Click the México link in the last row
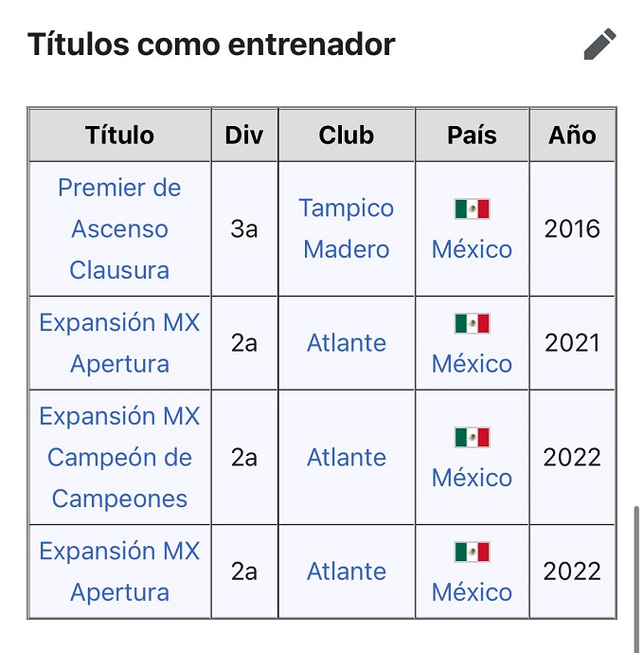This screenshot has height=653, width=644. (x=472, y=592)
